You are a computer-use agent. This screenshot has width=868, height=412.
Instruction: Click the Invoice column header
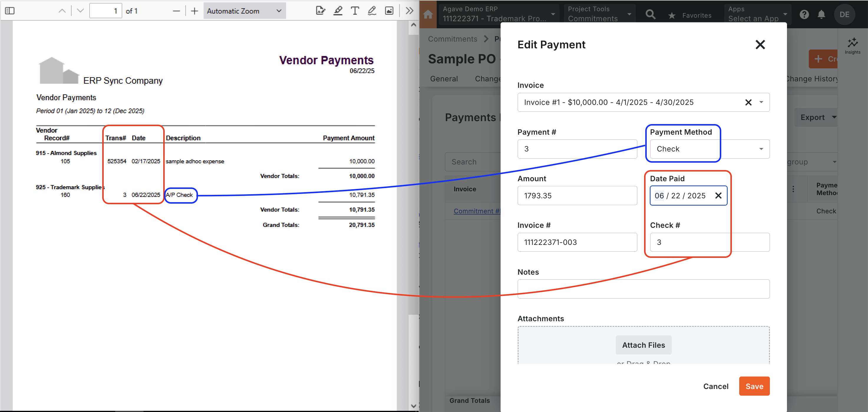click(465, 189)
